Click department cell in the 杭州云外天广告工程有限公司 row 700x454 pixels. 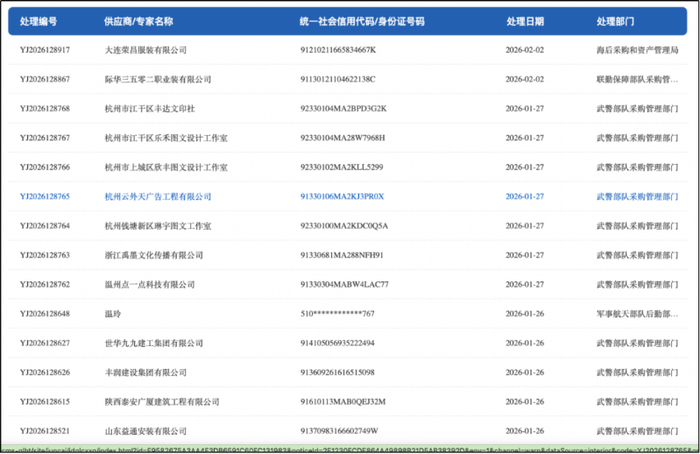point(638,196)
